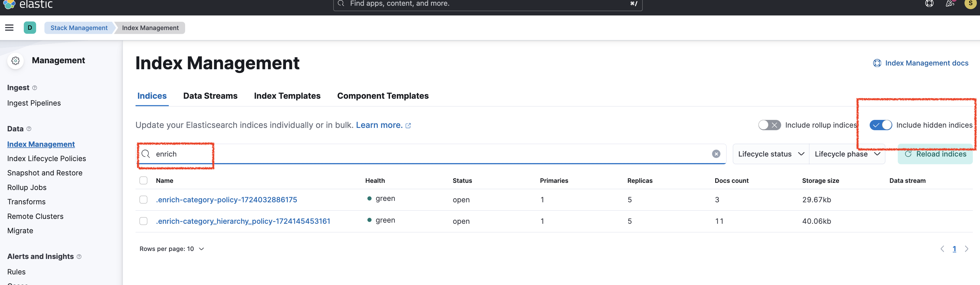Toggle Include rollup indices switch
980x285 pixels.
[770, 125]
